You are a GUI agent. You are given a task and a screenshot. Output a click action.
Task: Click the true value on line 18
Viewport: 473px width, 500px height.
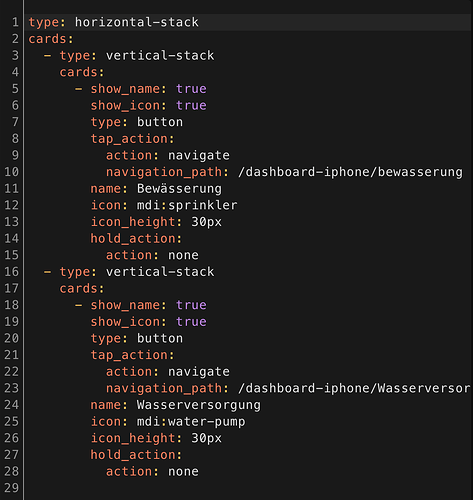191,305
